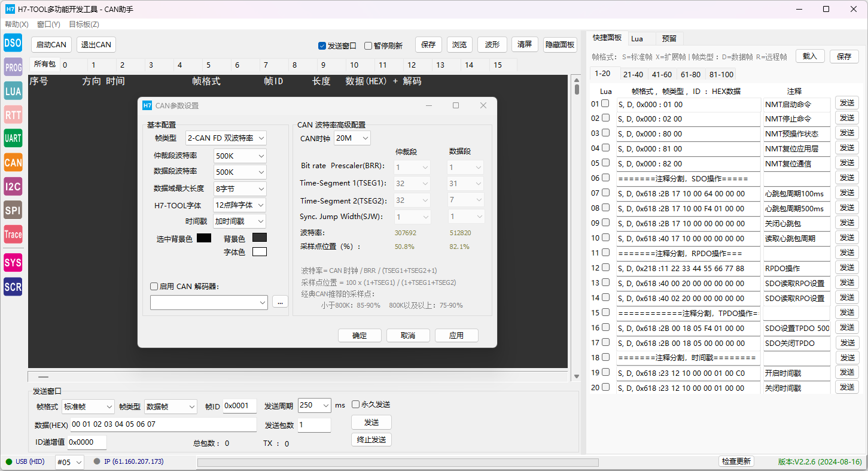Open the H7-TOOL字体 dropdown
Screen dimensions: 868x471
pos(240,205)
